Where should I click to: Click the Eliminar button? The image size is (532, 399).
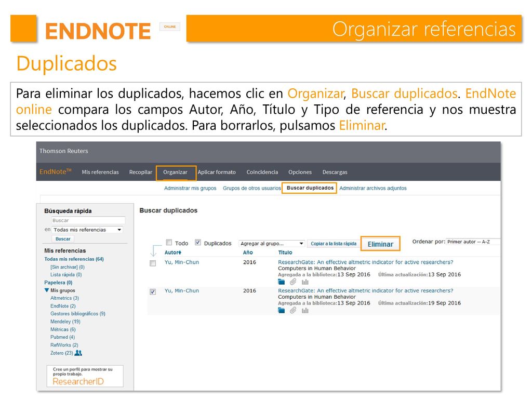pos(380,244)
